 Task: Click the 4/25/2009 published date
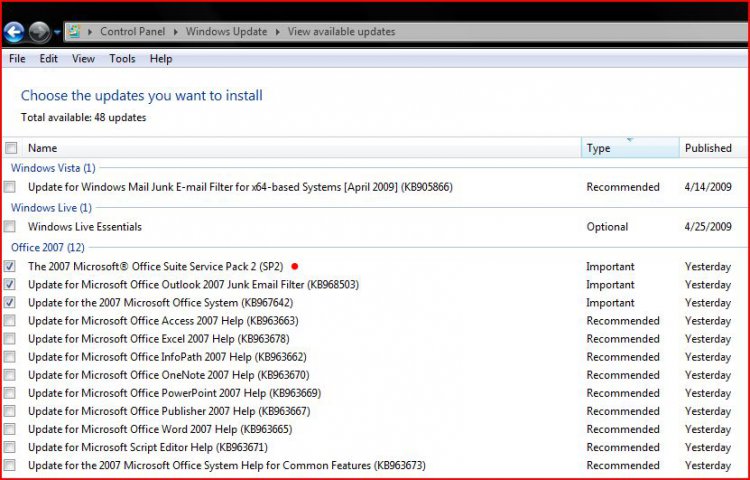(708, 227)
